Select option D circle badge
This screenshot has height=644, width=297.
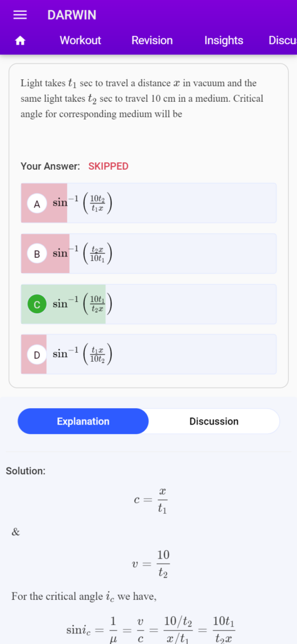pos(37,355)
